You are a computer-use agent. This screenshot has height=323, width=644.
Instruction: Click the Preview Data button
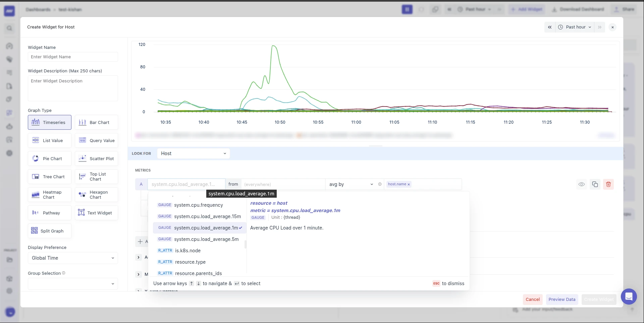click(x=562, y=300)
